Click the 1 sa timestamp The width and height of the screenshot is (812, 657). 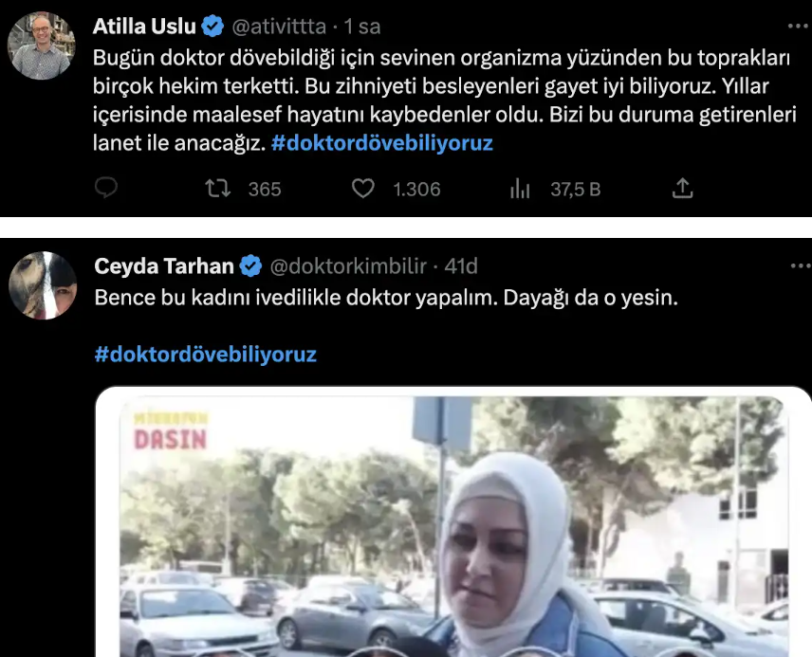pos(362,27)
